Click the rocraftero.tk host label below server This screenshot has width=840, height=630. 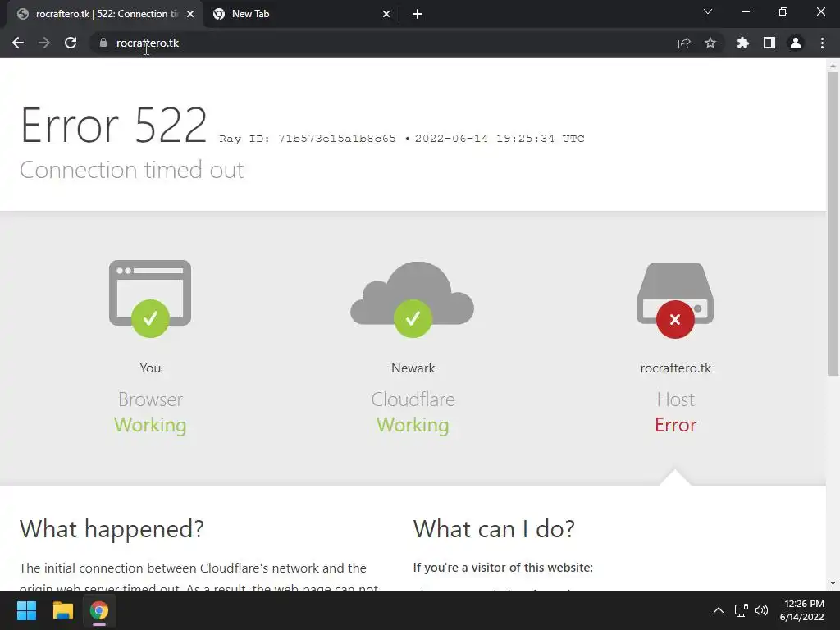pos(676,368)
